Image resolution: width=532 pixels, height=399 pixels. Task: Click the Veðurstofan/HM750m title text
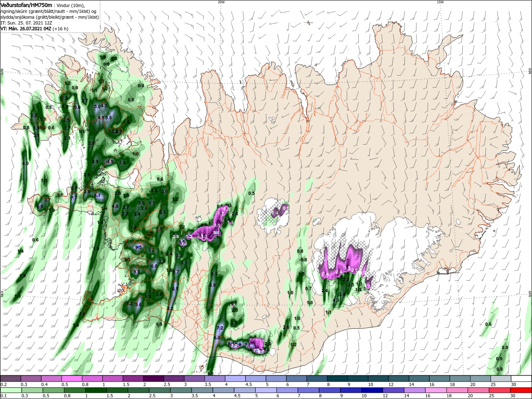26,5
